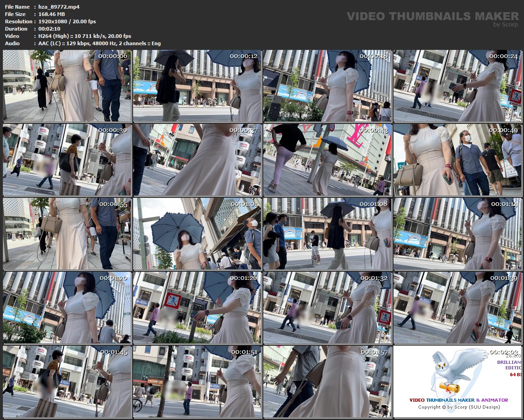Click the thumbnail stamped 00:00:49
Screen dimensions: 524x420
[x=457, y=160]
